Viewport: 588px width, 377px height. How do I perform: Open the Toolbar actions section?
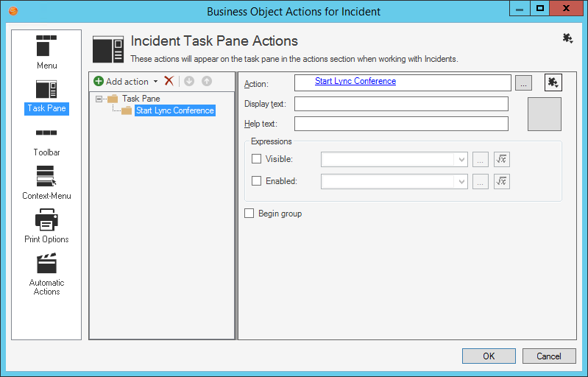pyautogui.click(x=46, y=143)
